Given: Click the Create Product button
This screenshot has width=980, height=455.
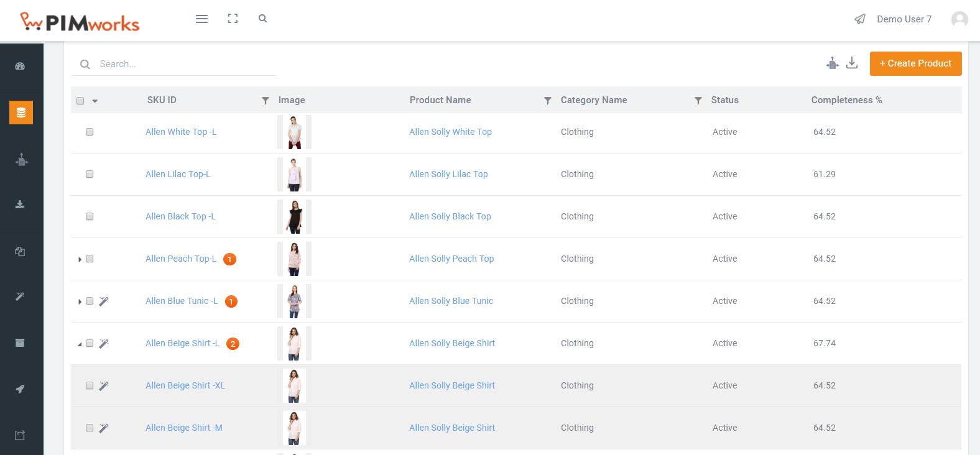Looking at the screenshot, I should tap(915, 63).
